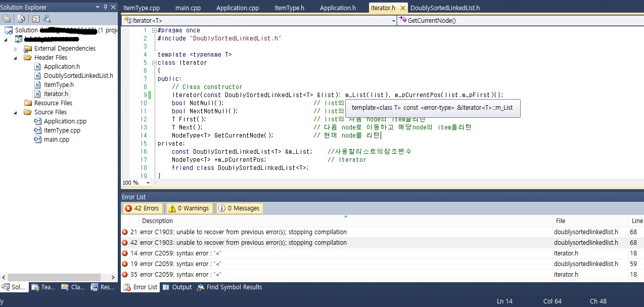Close the Iterator.h tab with its X
Screen dimensions: 644x307
[x=403, y=8]
